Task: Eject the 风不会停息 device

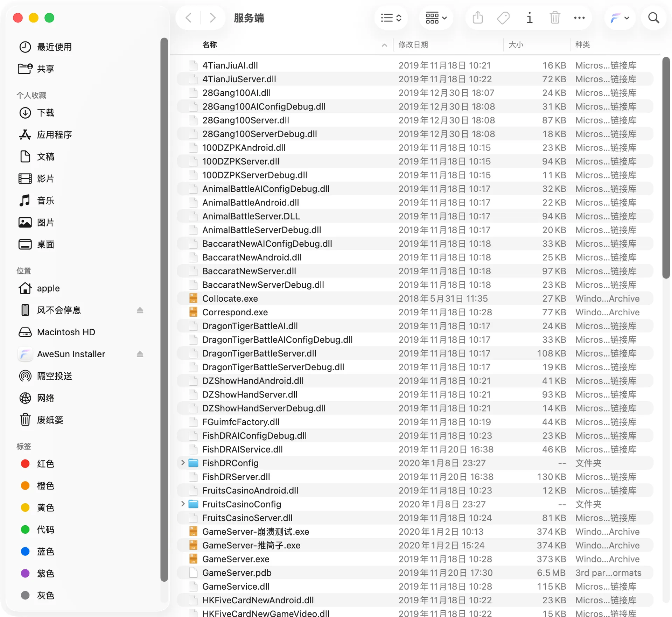Action: pyautogui.click(x=140, y=310)
